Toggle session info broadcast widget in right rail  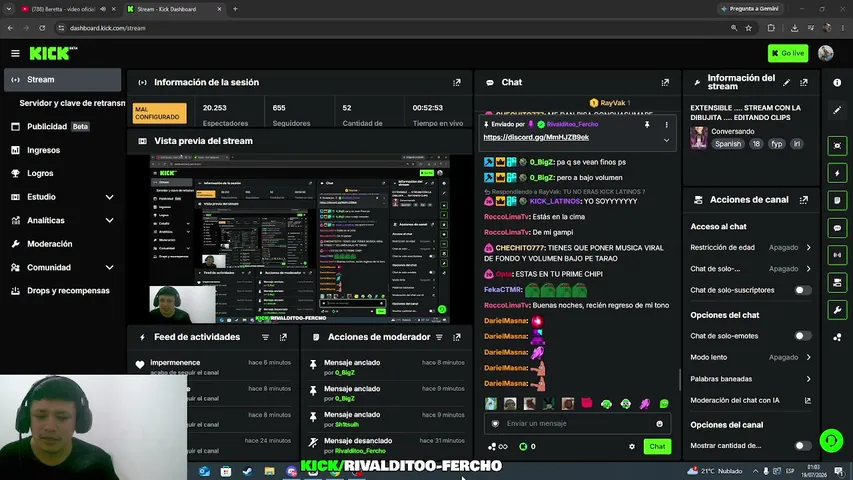(x=837, y=255)
